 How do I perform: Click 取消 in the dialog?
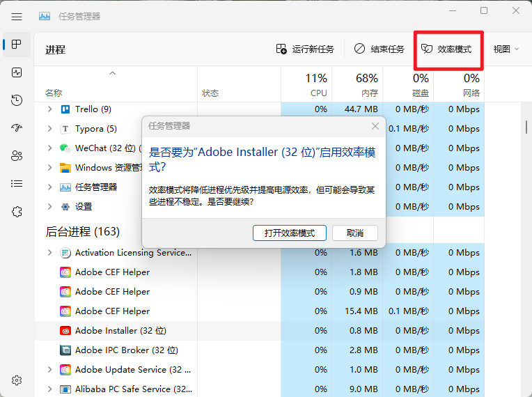[x=355, y=233]
